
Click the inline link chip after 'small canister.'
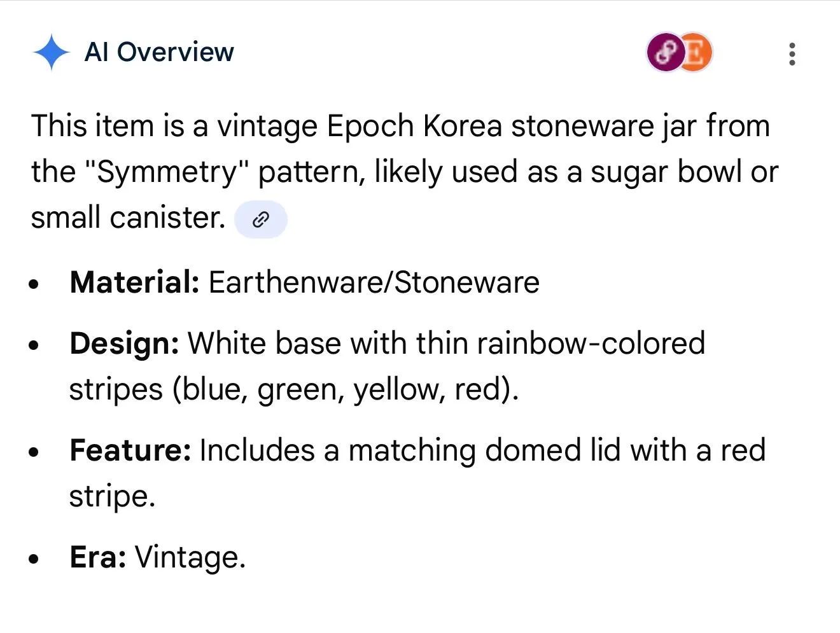261,219
